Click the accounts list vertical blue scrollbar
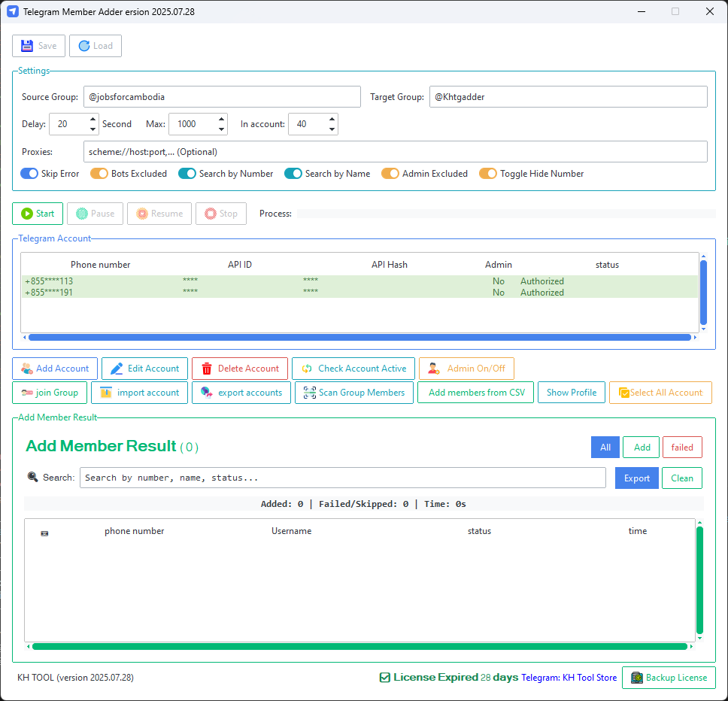 coord(703,293)
